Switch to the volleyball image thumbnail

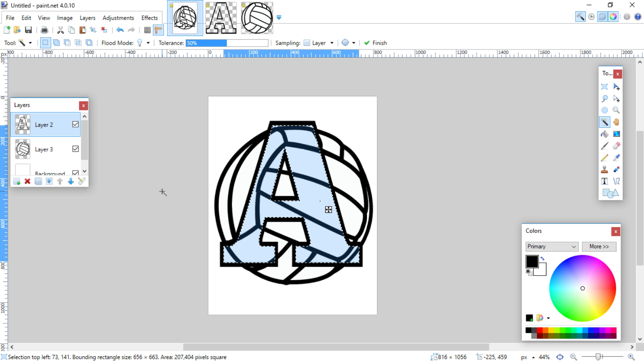pos(257,18)
